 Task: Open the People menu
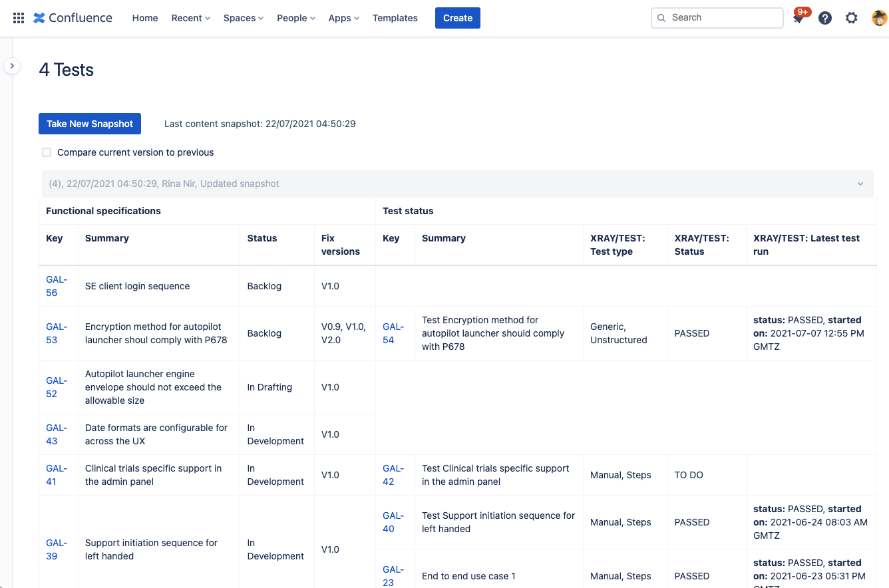pos(296,18)
